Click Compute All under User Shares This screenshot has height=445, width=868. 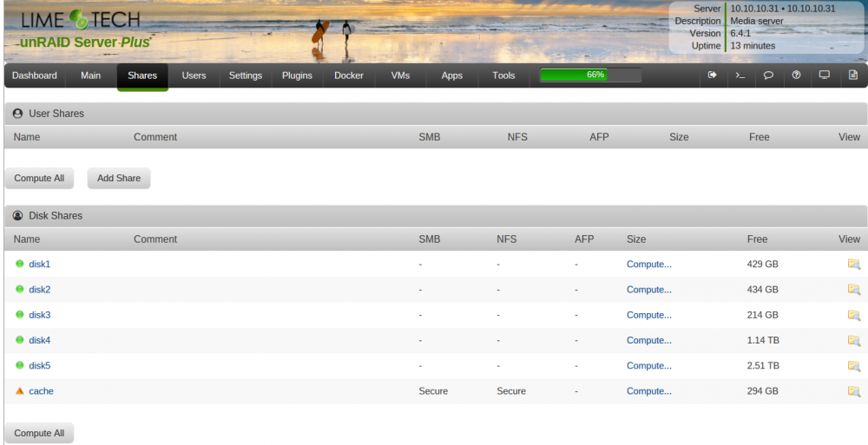coord(39,178)
